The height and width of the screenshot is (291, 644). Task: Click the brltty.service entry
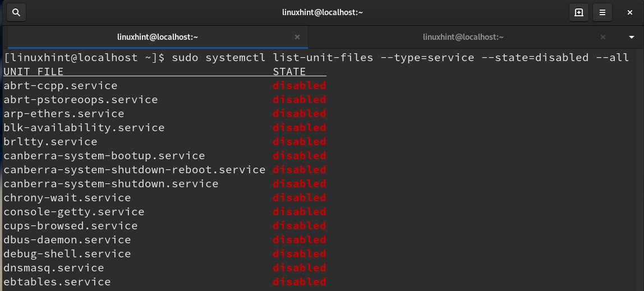tap(50, 142)
